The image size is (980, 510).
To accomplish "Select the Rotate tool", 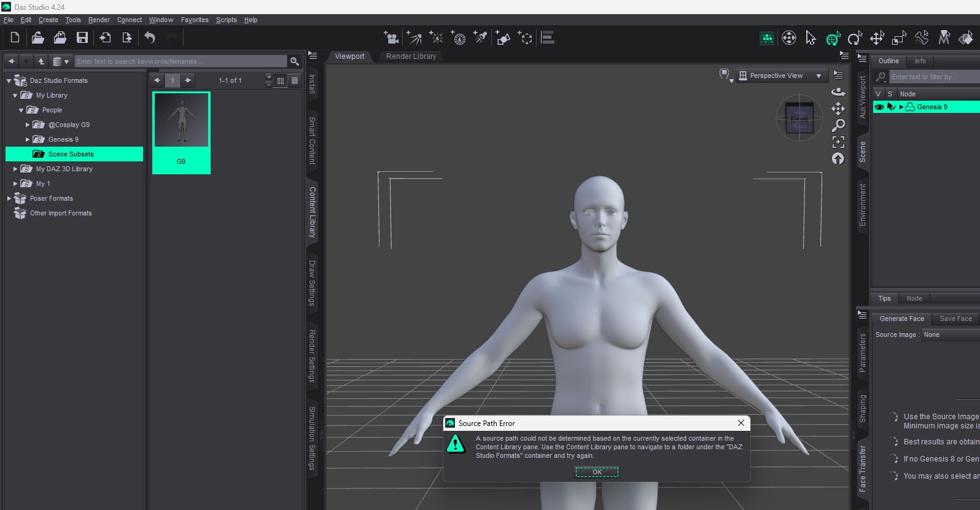I will coord(855,38).
